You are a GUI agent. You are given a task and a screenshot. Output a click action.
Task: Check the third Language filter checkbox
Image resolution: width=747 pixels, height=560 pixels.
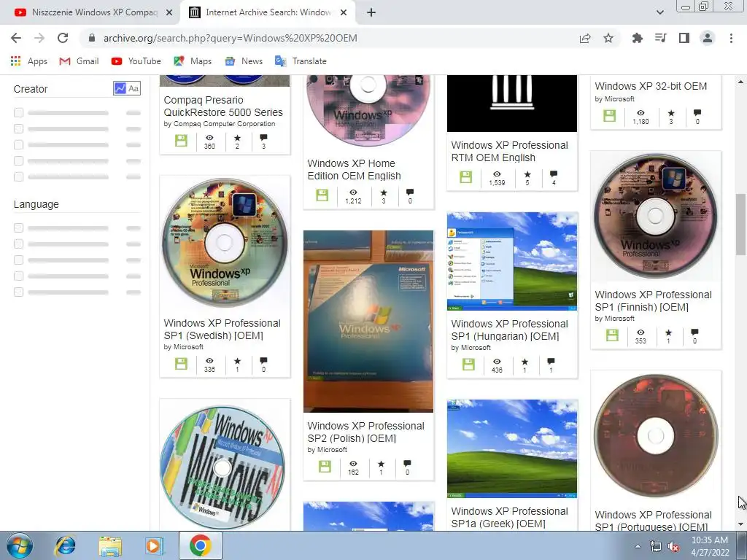click(18, 260)
